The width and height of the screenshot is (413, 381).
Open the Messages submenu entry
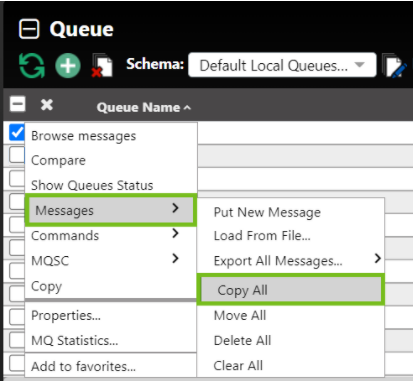point(110,210)
